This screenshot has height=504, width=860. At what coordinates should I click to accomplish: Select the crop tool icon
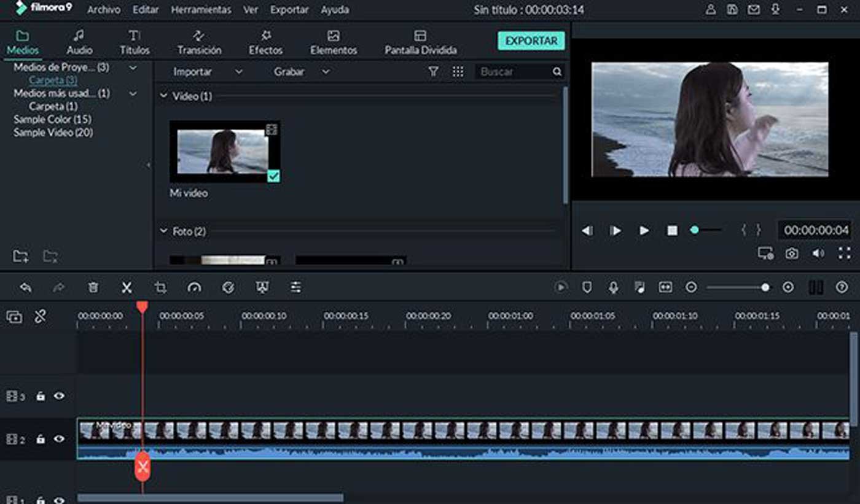[160, 287]
